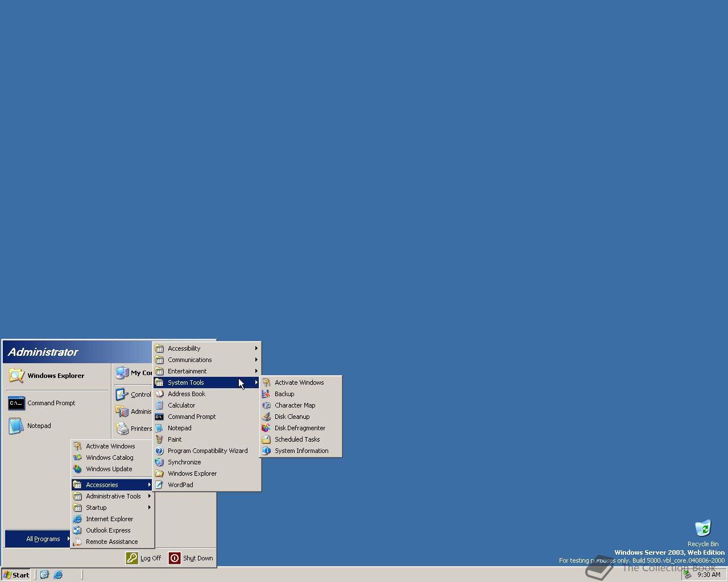Click pinned Windows Explorer icon in Start menu
This screenshot has height=582, width=728.
click(x=16, y=376)
